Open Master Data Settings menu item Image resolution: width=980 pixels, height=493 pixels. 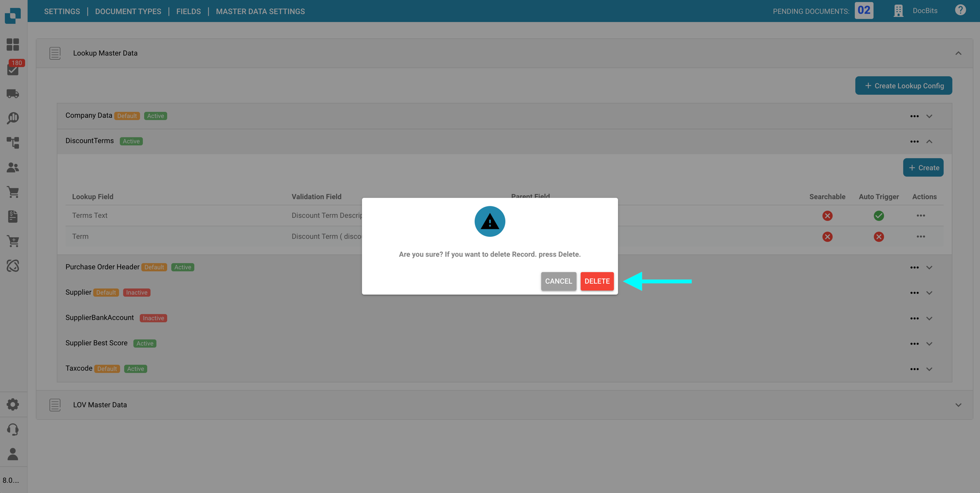(260, 11)
